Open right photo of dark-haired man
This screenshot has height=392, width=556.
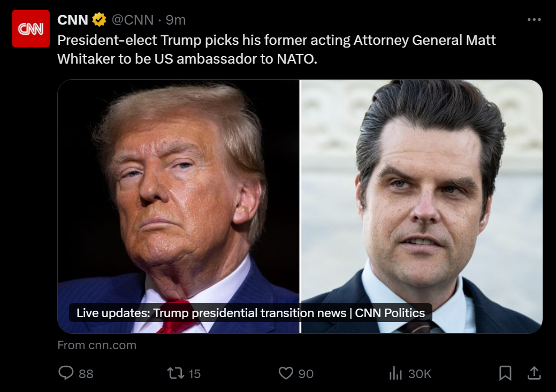pyautogui.click(x=422, y=206)
